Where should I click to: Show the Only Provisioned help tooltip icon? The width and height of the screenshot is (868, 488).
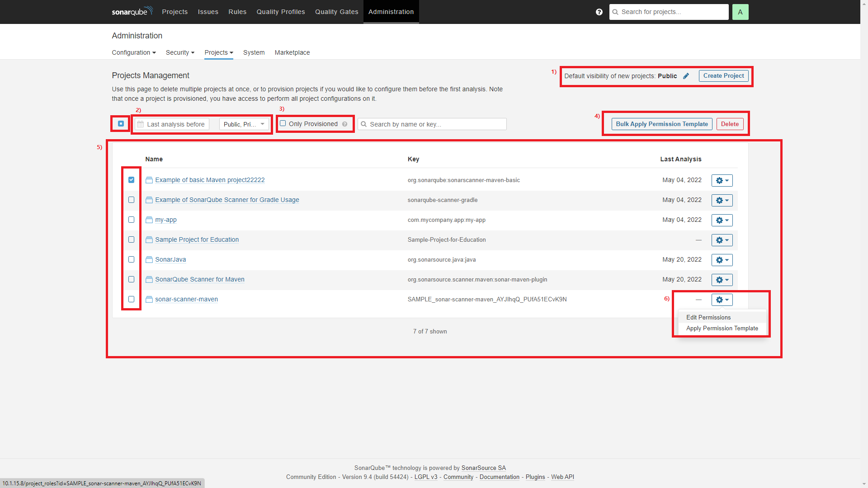344,124
